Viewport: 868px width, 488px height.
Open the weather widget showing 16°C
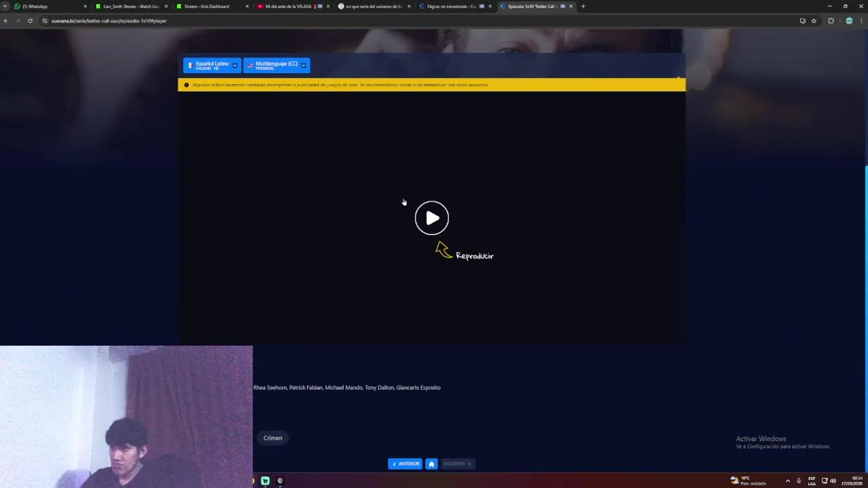pyautogui.click(x=748, y=481)
